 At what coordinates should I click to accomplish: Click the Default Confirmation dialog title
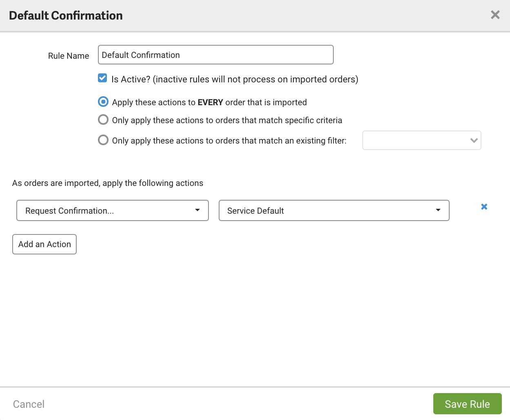coord(66,15)
